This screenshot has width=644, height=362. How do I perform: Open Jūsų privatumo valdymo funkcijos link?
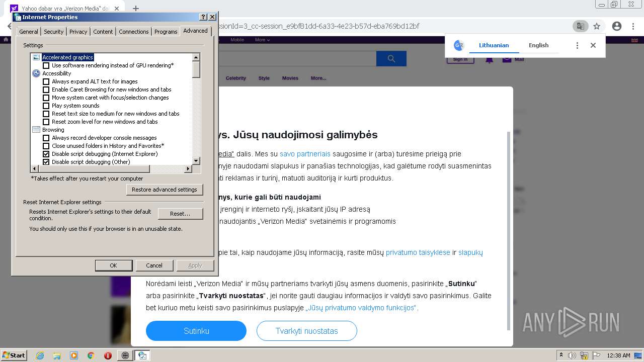point(361,308)
